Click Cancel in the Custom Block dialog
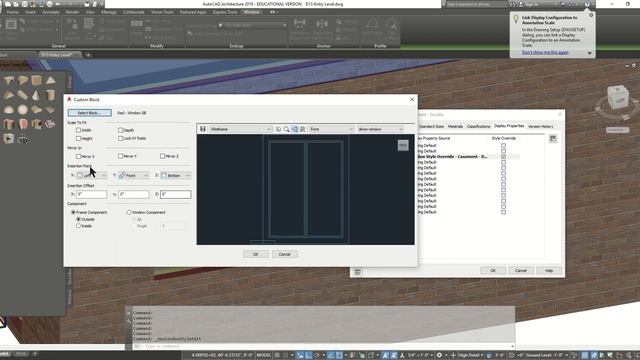 [284, 254]
